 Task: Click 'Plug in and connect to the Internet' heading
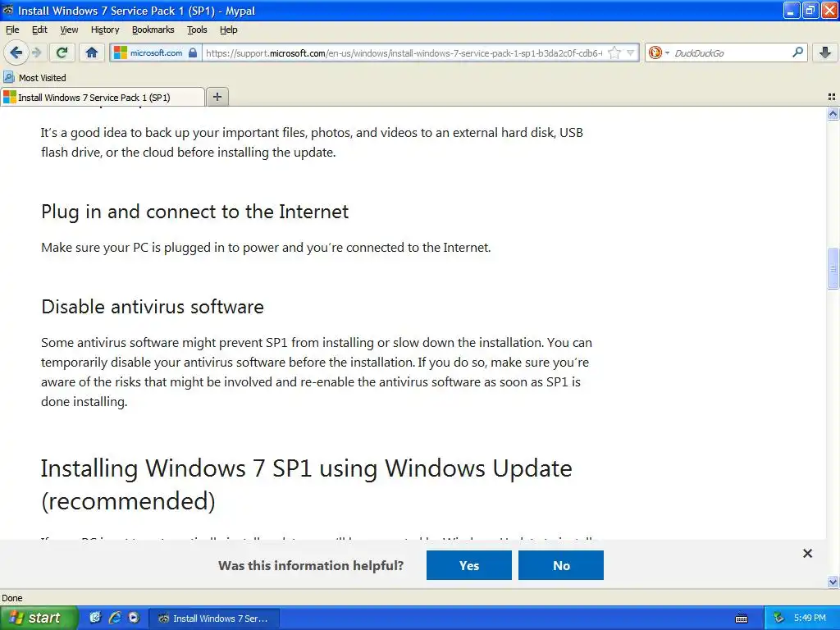(194, 212)
